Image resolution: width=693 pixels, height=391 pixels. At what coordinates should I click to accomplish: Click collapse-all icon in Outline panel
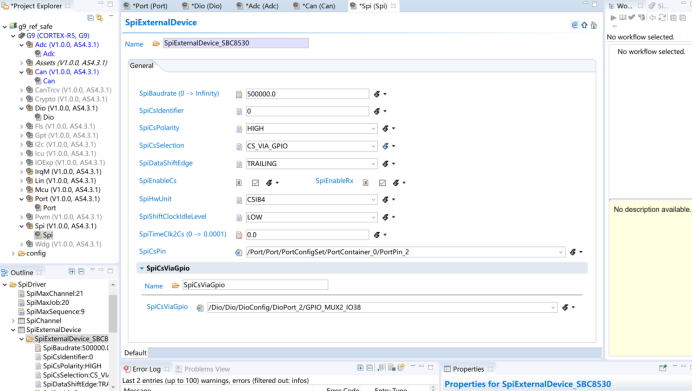81,272
